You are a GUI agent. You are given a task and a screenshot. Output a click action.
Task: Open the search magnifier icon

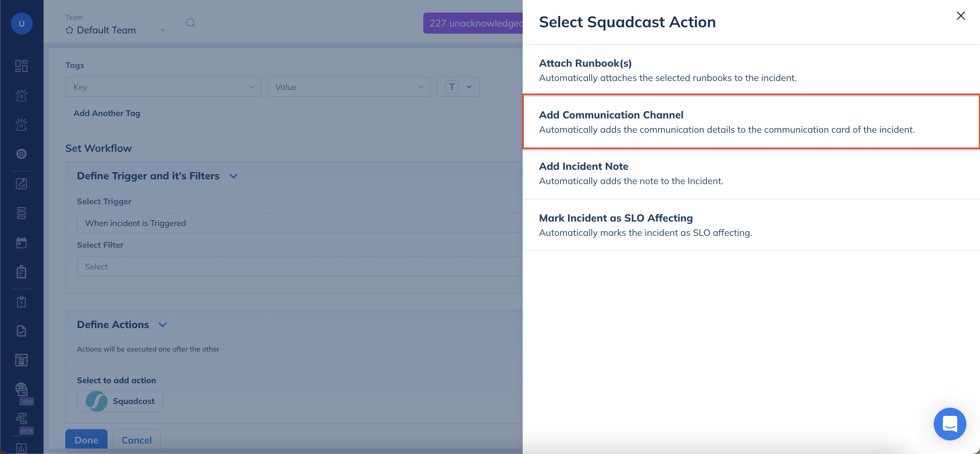[x=190, y=23]
